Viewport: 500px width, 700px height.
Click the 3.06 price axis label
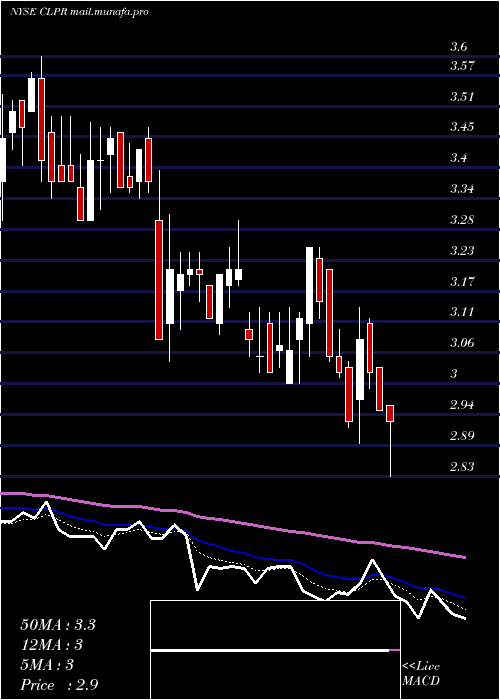pyautogui.click(x=462, y=343)
